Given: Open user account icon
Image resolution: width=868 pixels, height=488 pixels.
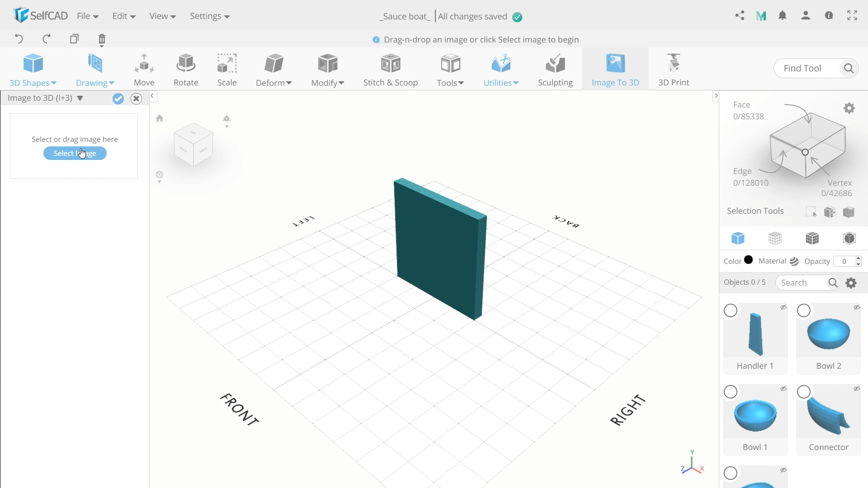Looking at the screenshot, I should pos(806,16).
